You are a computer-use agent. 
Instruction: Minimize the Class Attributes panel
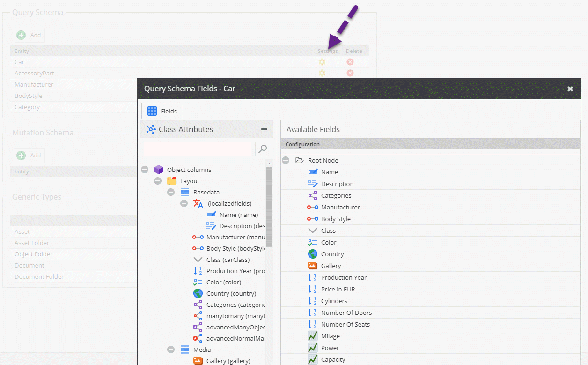tap(264, 129)
